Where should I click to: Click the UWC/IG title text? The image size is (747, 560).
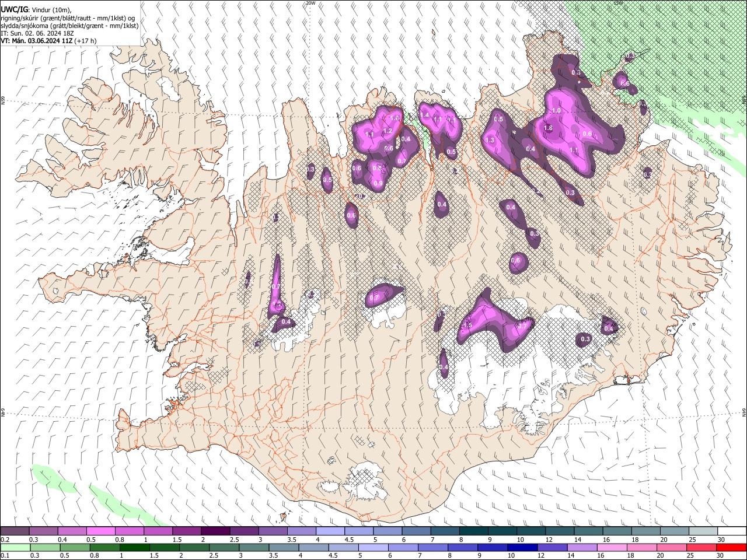(x=13, y=10)
